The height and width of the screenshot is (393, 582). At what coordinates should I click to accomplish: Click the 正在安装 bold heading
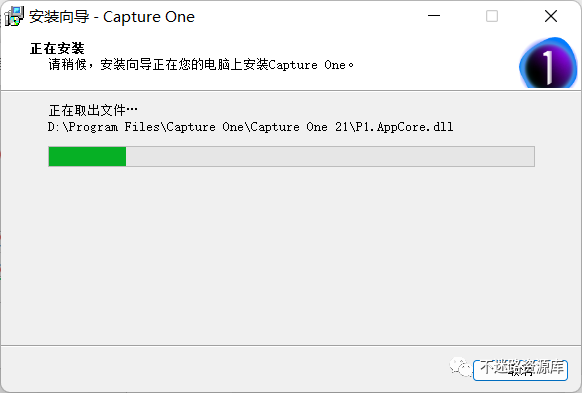coord(57,48)
